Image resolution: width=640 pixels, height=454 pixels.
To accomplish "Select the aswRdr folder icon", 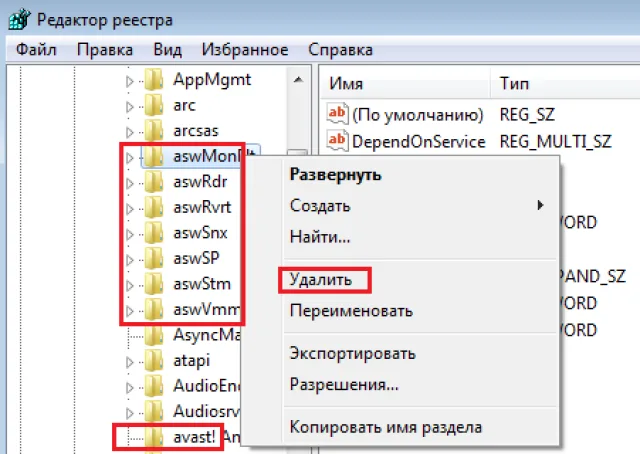I will point(154,182).
